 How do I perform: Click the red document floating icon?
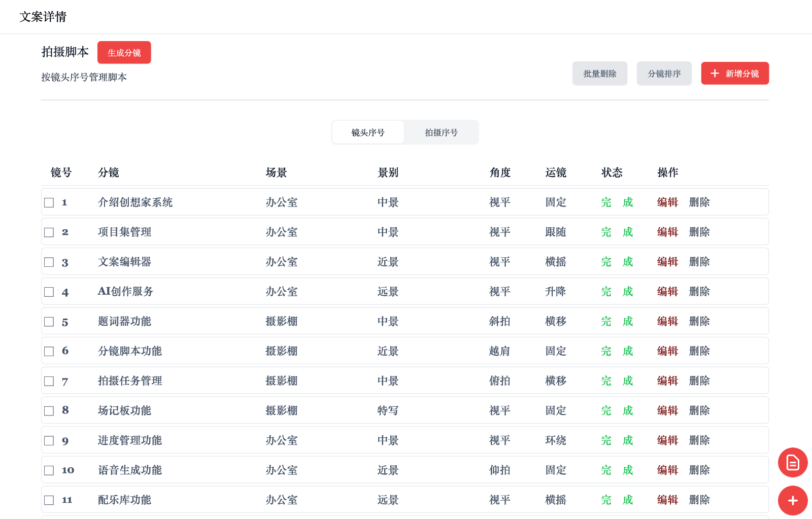click(793, 462)
